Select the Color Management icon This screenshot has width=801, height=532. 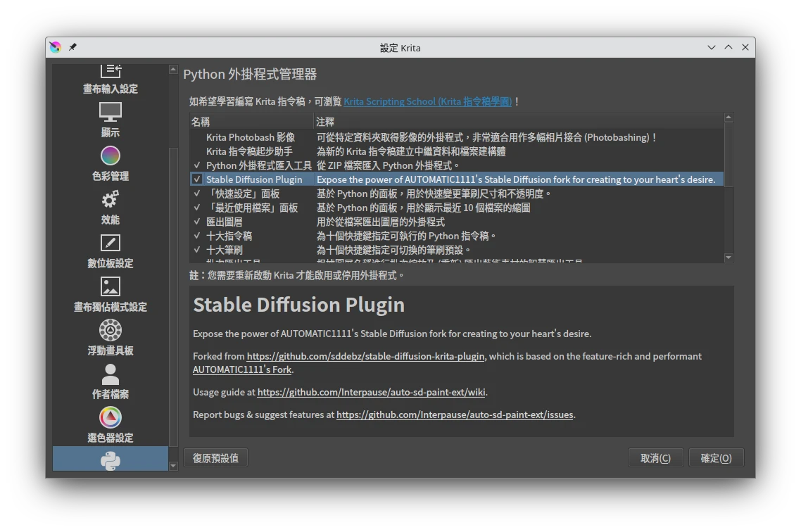click(x=111, y=156)
